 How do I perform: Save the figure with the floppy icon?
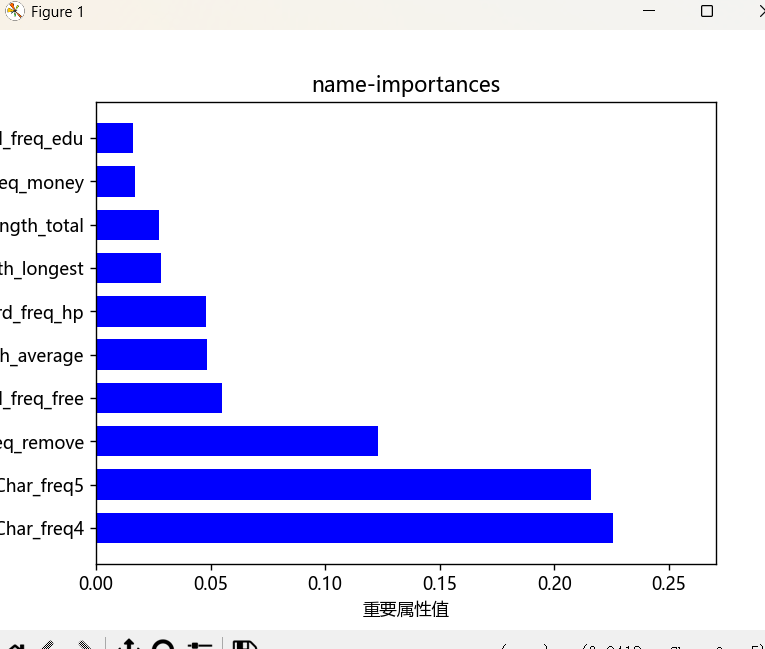(244, 645)
